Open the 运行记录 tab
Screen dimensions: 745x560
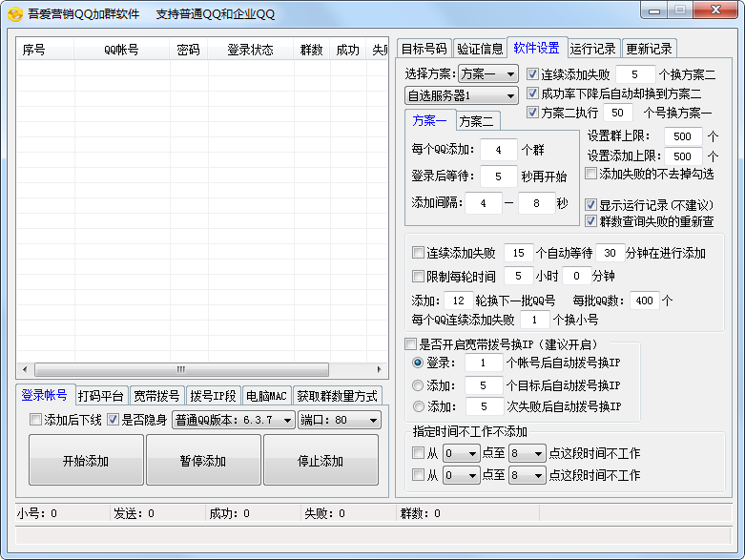tap(593, 49)
